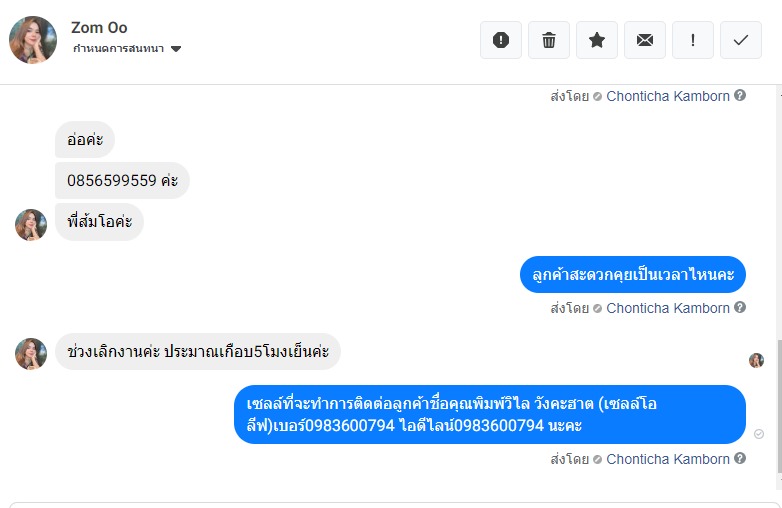782x508 pixels.
Task: Click Zom Oo's header profile picture
Action: (x=33, y=40)
